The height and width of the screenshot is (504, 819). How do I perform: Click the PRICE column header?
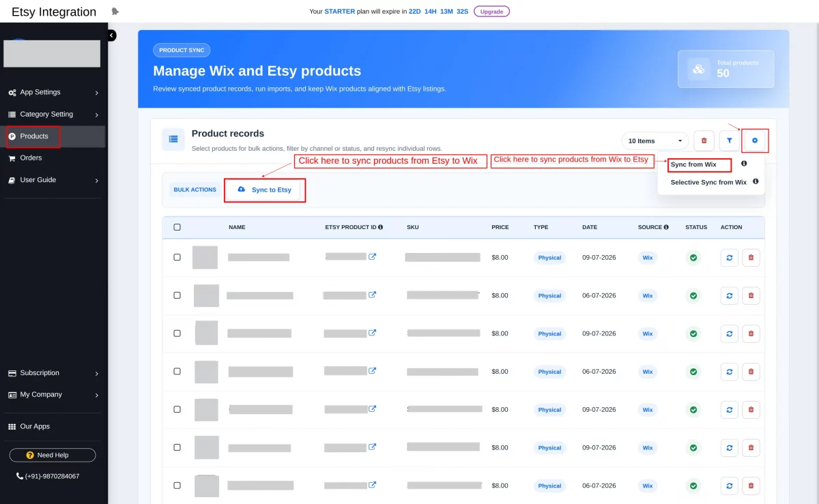point(500,227)
